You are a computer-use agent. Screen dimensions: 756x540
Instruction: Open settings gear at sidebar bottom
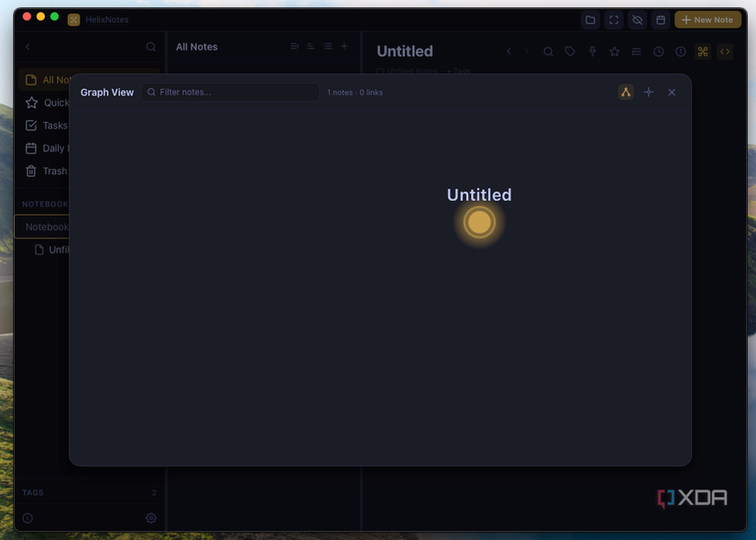pyautogui.click(x=151, y=518)
